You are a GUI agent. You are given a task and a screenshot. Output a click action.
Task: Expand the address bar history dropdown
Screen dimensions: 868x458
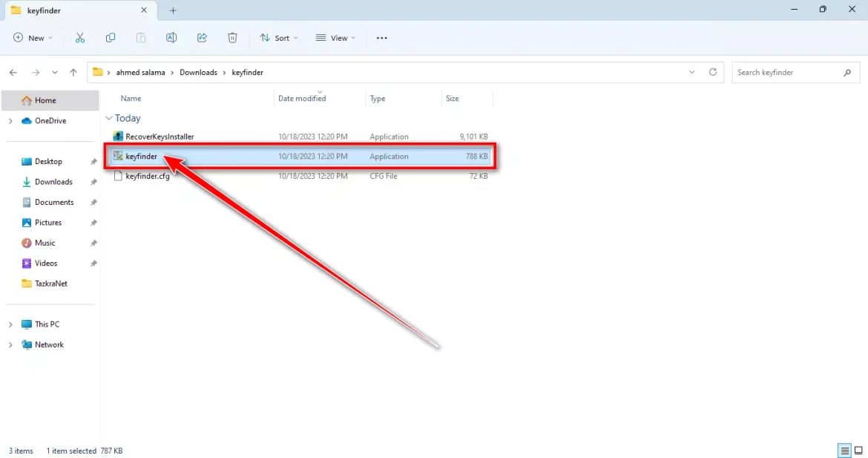pyautogui.click(x=692, y=72)
